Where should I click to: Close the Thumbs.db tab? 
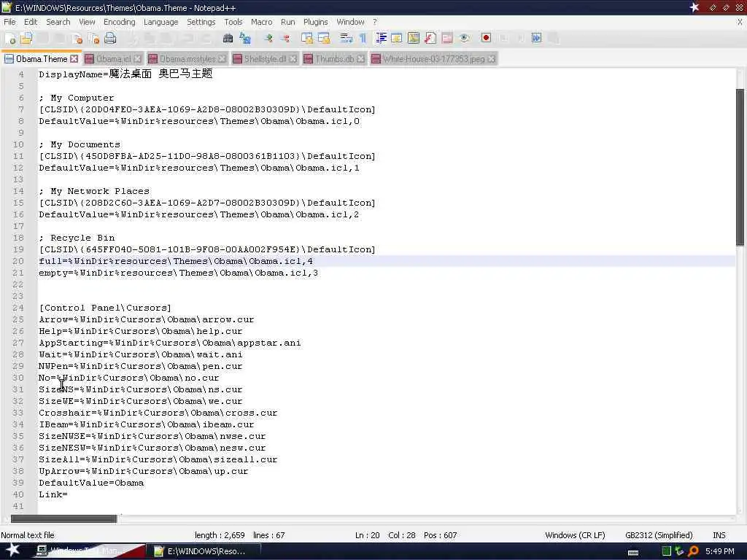[360, 58]
